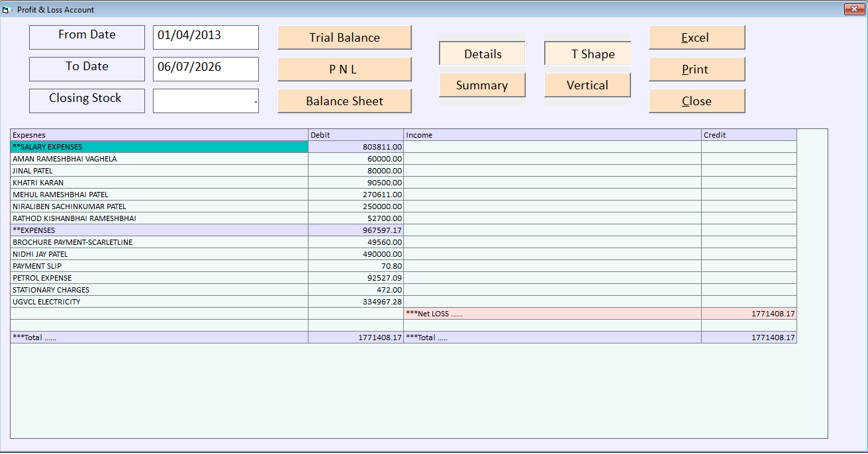Click the debit value 70.80

coord(356,266)
